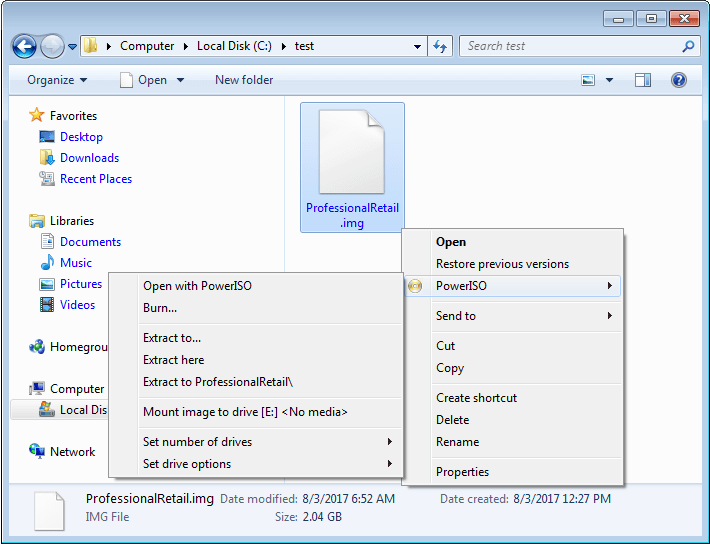Click the PowerISO disc icon
The height and width of the screenshot is (544, 710).
pyautogui.click(x=415, y=286)
